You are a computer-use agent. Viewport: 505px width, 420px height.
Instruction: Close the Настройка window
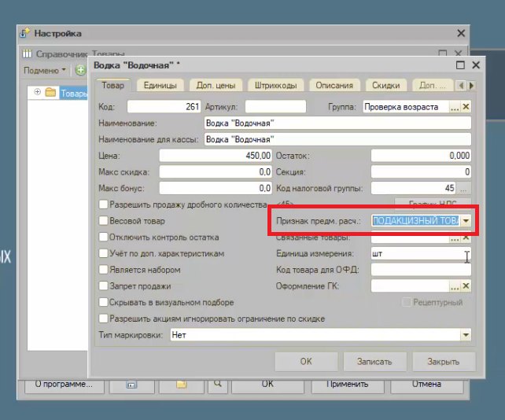tap(461, 33)
